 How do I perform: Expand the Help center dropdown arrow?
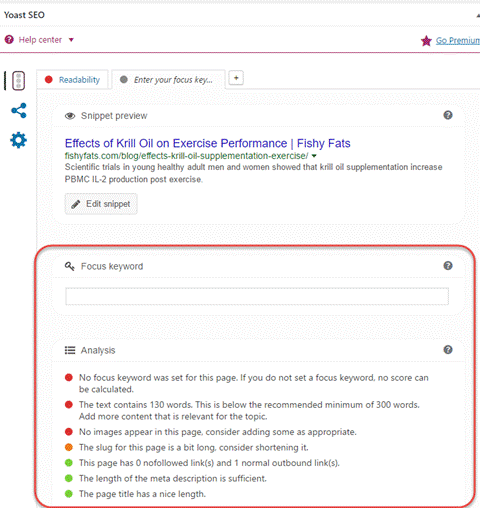coord(71,40)
